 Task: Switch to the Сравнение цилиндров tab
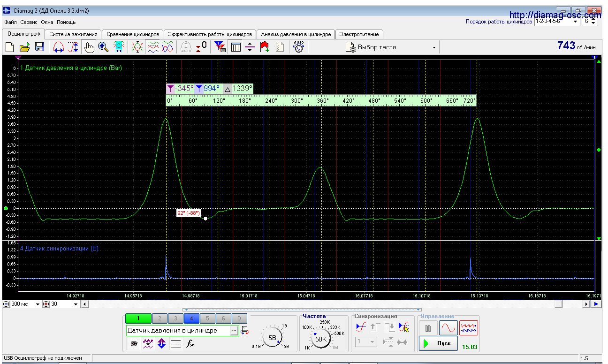(x=133, y=34)
